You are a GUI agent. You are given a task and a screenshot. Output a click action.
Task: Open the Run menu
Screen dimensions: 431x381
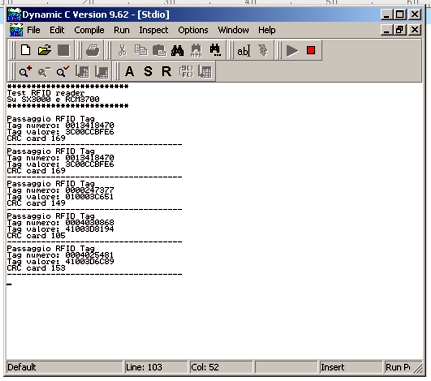121,30
